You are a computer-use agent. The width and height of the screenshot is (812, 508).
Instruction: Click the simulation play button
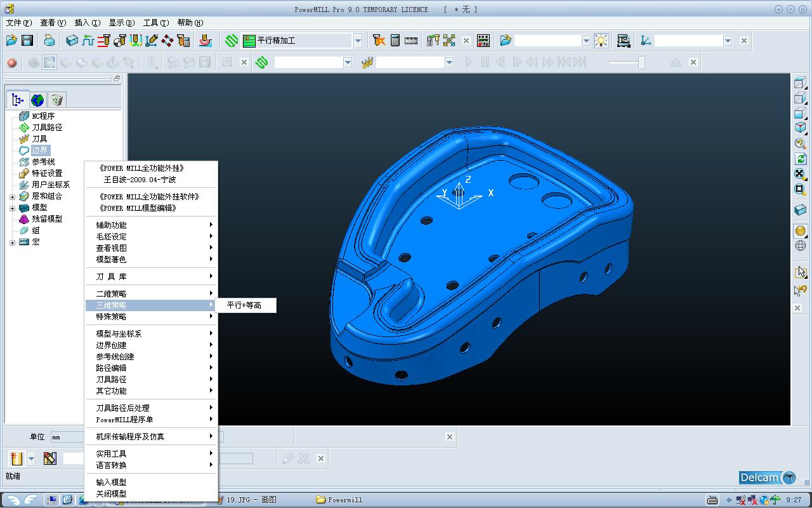[469, 62]
